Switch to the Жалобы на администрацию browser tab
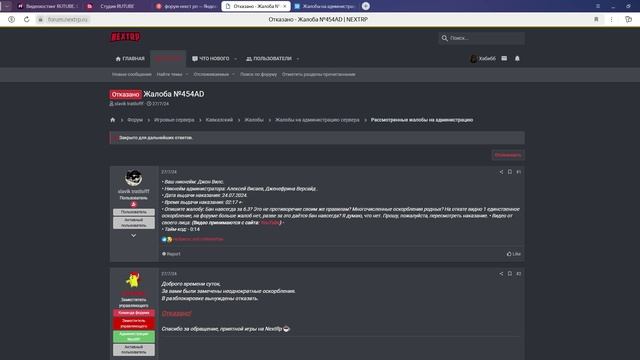640x360 pixels. click(x=324, y=6)
